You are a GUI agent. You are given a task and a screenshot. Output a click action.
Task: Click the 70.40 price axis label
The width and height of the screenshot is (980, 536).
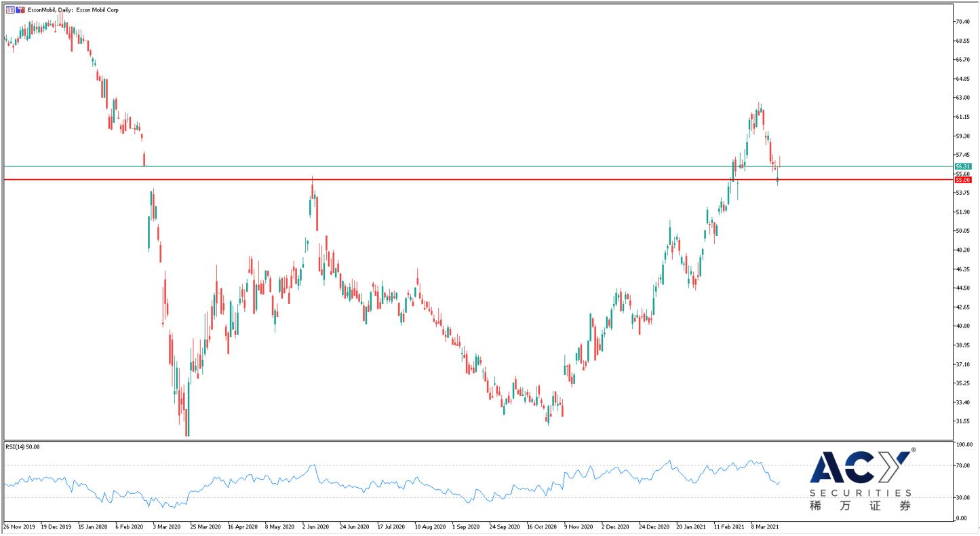pyautogui.click(x=963, y=22)
